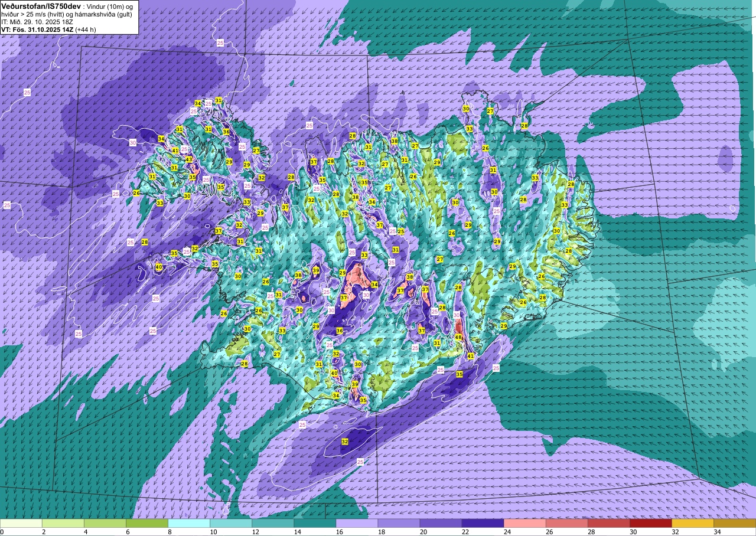Screen dimensions: 756x536
Task: Select the 32–34 yellow-orange legend swatch
Action: 692,523
